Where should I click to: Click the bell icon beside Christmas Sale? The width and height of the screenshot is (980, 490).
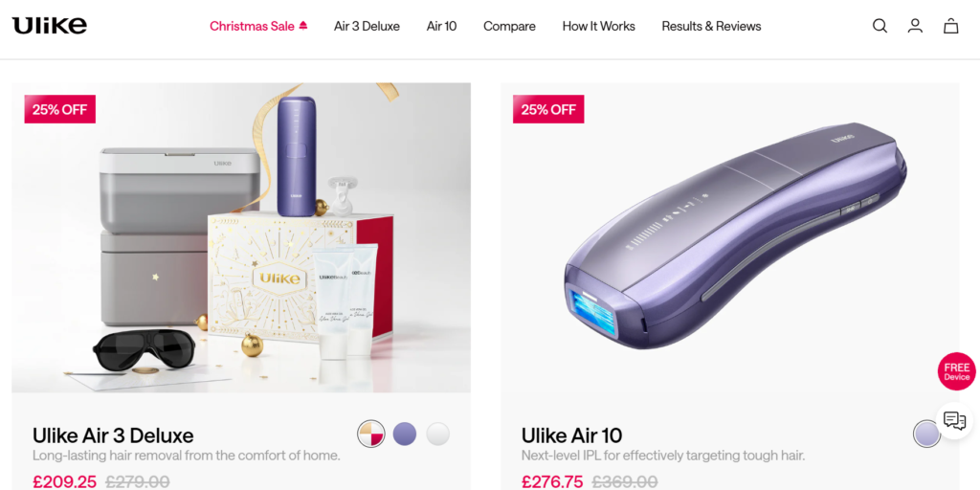tap(303, 26)
